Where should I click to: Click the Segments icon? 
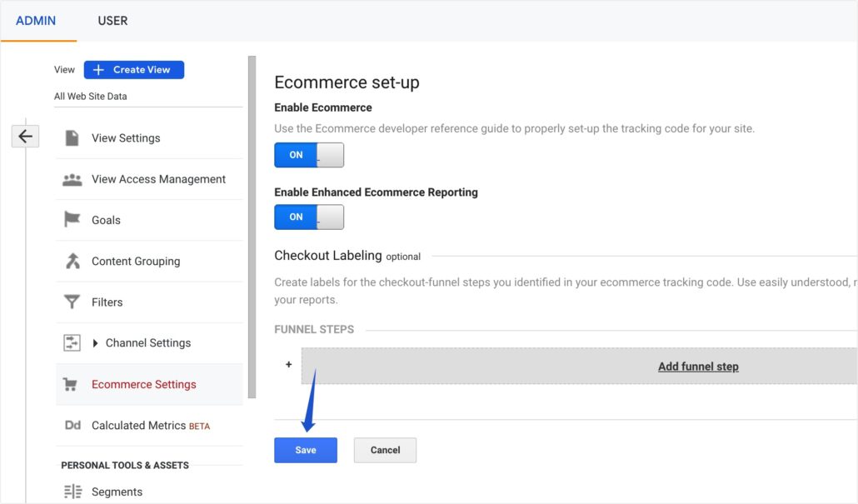tap(72, 492)
